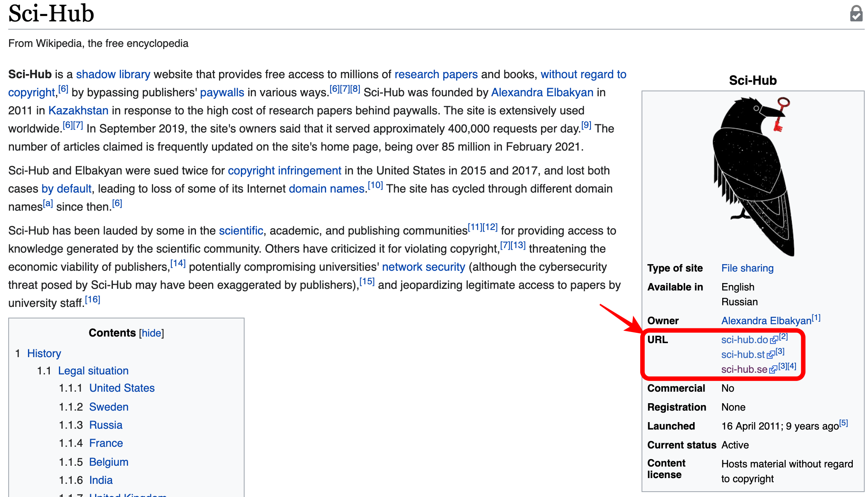Hide the Contents table
This screenshot has width=868, height=497.
point(152,333)
